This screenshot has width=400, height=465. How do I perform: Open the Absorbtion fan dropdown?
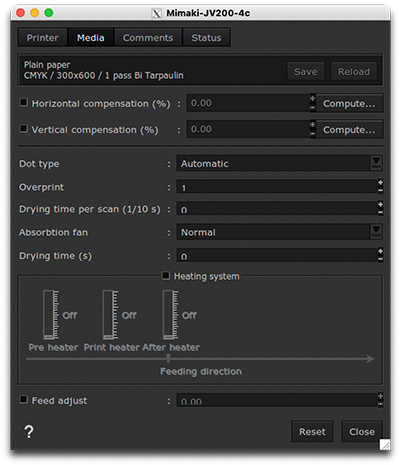click(279, 232)
